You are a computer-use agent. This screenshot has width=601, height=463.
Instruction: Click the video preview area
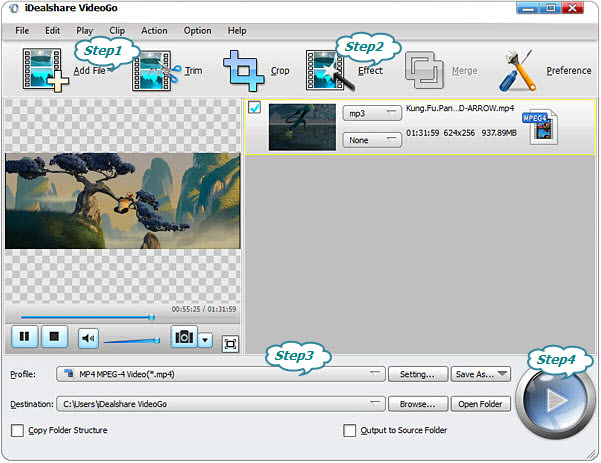pyautogui.click(x=123, y=201)
